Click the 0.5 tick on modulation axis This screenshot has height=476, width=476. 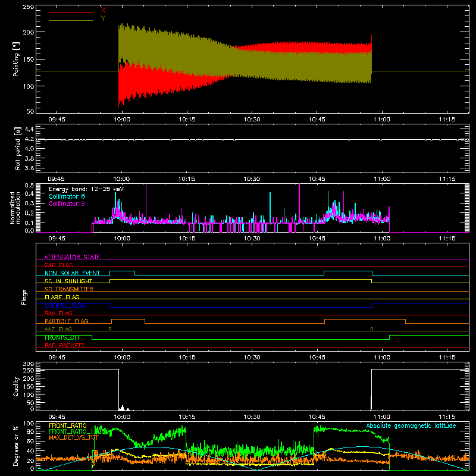point(29,186)
